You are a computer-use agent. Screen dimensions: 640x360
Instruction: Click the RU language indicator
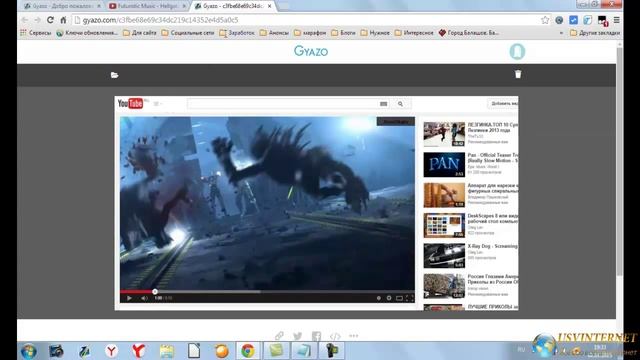point(521,349)
